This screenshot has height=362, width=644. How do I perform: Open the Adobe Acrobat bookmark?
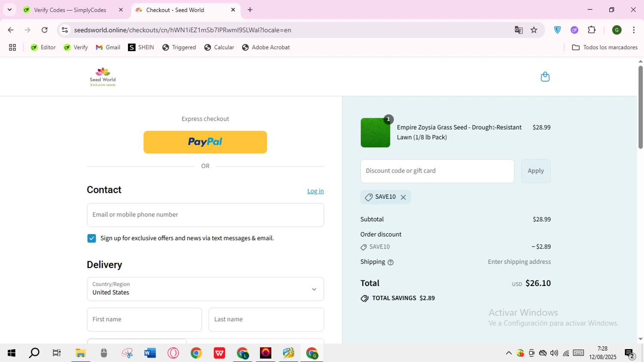pos(266,48)
